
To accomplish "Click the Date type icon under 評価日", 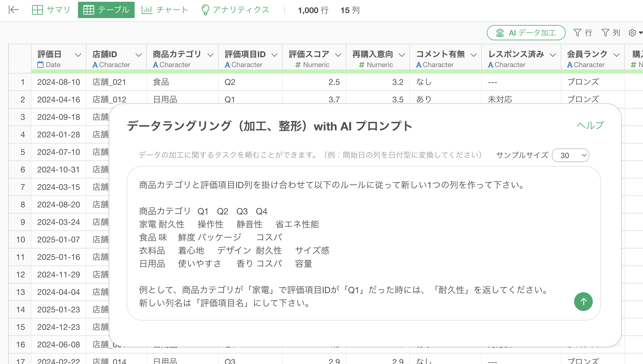I will pyautogui.click(x=40, y=65).
